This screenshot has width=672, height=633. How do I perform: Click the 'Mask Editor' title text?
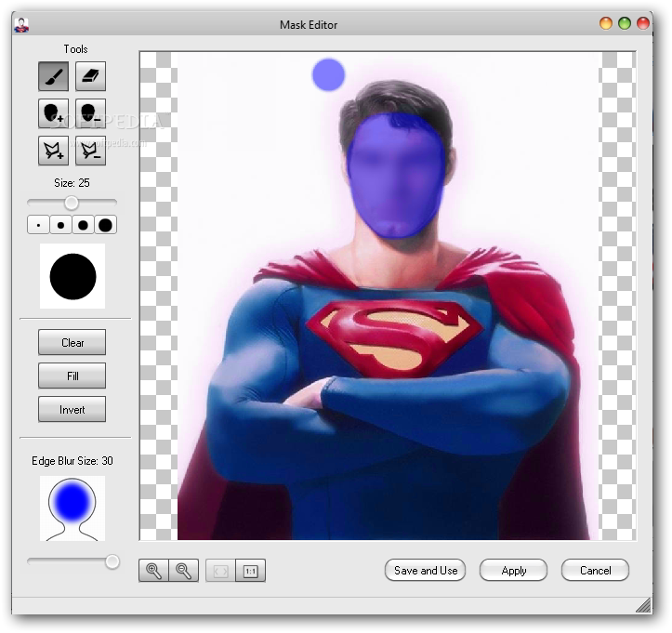(309, 25)
